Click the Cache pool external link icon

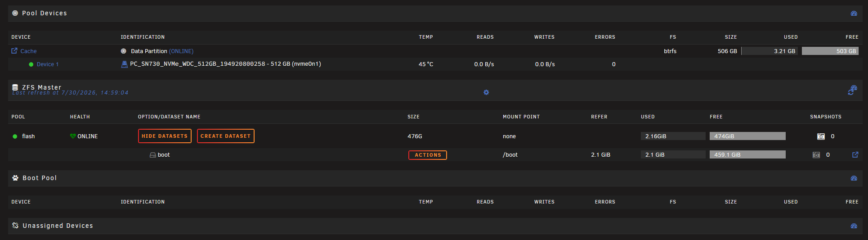pyautogui.click(x=14, y=51)
